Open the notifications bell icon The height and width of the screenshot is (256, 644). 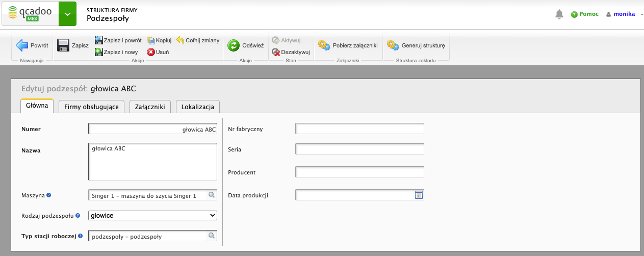click(x=559, y=14)
